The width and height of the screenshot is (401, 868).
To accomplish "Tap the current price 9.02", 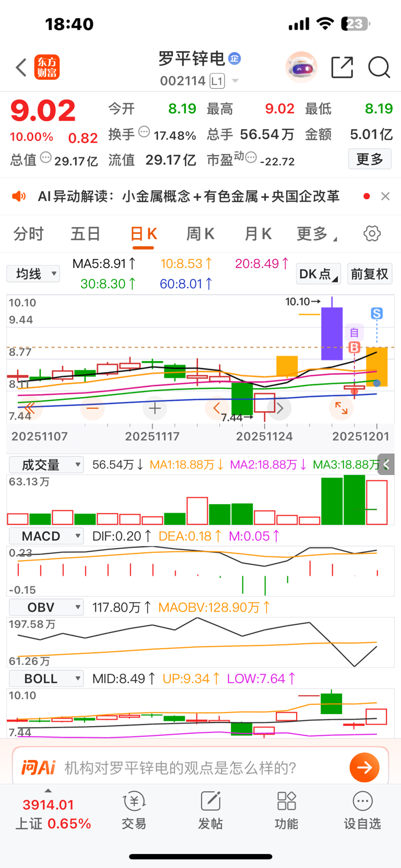I will tap(43, 111).
